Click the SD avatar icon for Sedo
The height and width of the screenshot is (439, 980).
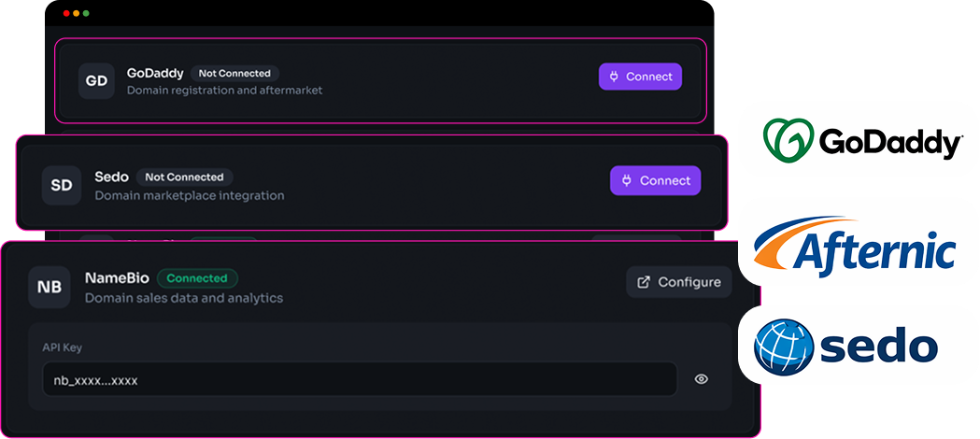pos(62,185)
